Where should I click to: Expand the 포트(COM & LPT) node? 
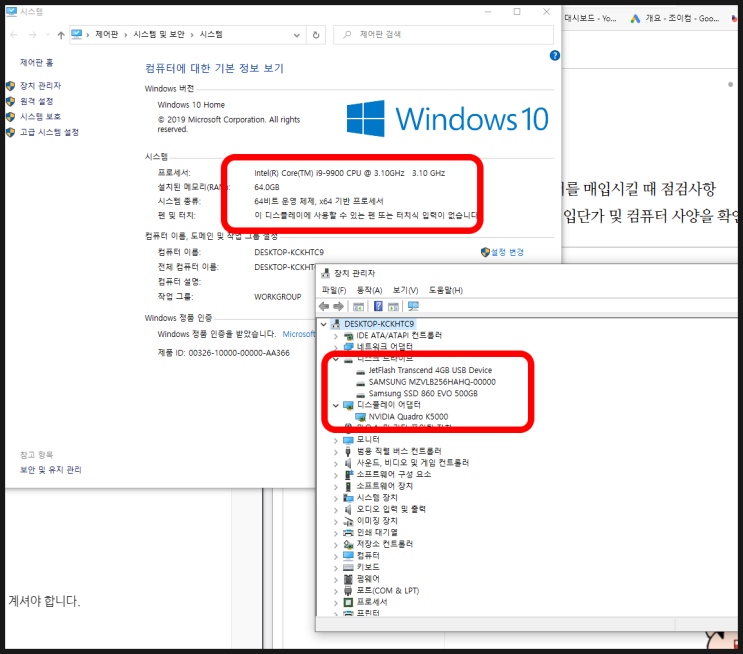coord(336,591)
